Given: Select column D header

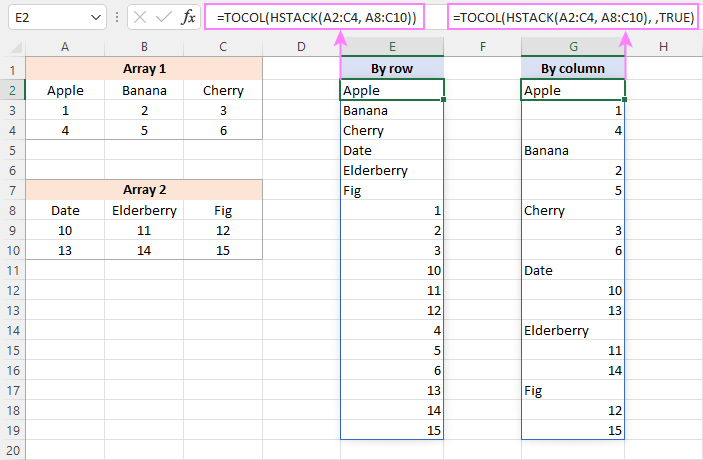Looking at the screenshot, I should coord(301,47).
